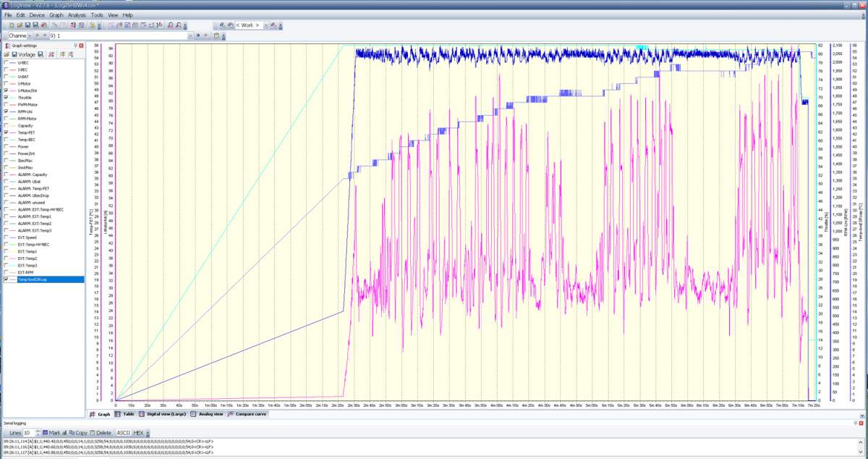This screenshot has width=868, height=459.
Task: Open the folder icon in Graph settings
Action: 7,54
